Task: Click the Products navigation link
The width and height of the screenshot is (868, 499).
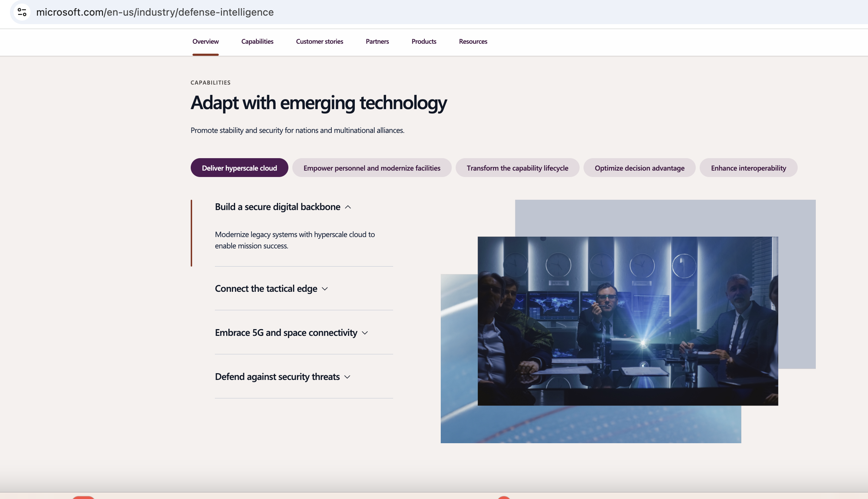Action: coord(424,41)
